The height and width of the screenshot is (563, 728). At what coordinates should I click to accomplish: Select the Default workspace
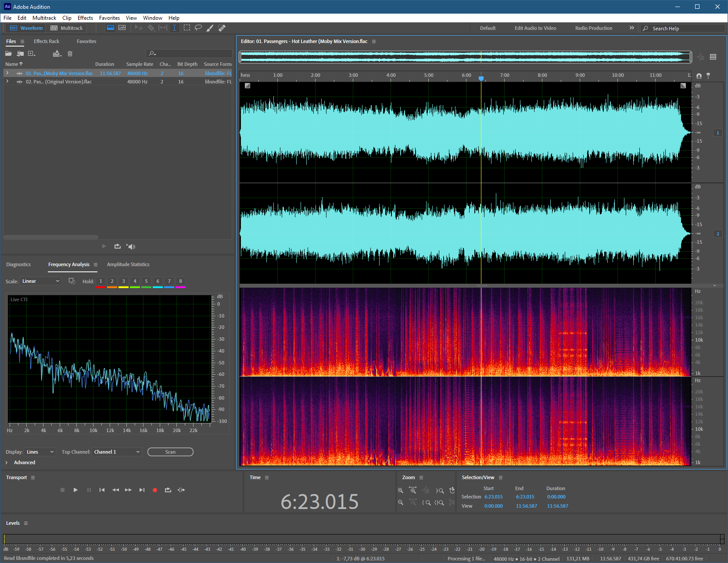[x=488, y=28]
